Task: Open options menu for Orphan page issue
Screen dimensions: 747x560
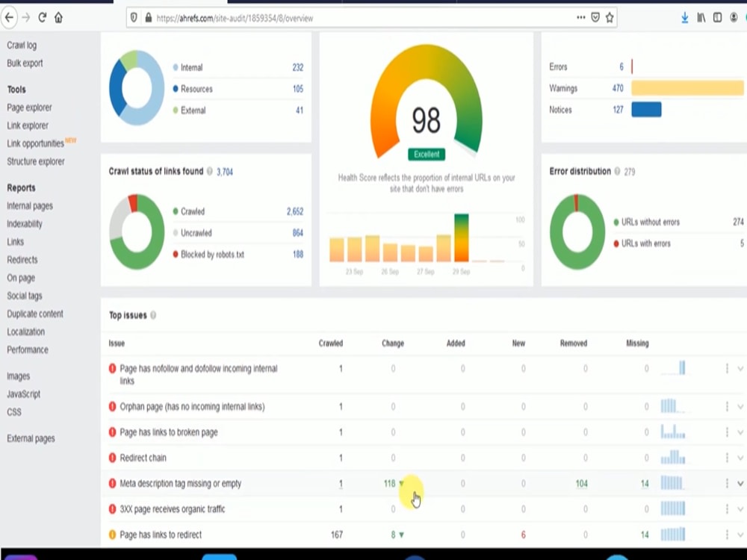Action: (727, 407)
